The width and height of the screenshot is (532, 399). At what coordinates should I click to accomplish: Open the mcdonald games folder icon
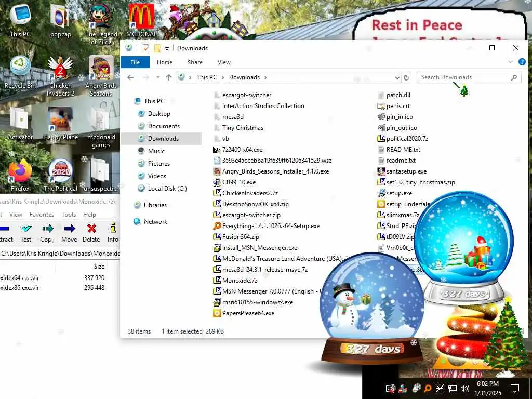pos(101,128)
